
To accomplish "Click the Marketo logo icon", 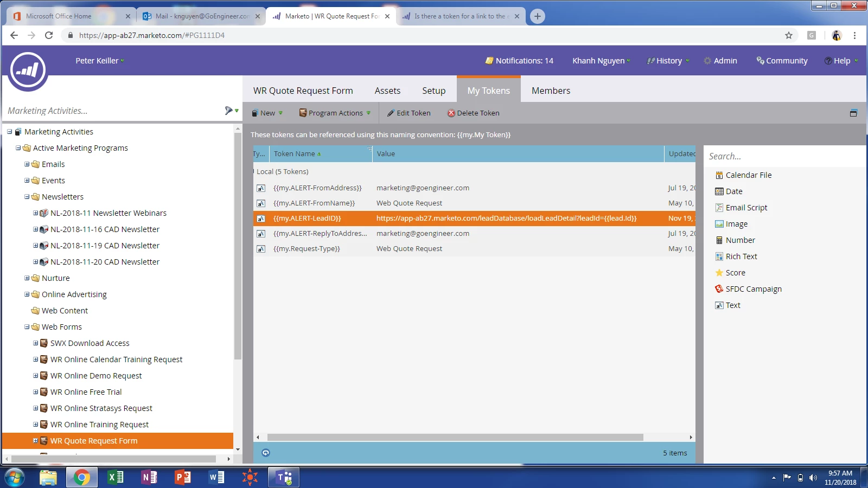I will coord(28,70).
